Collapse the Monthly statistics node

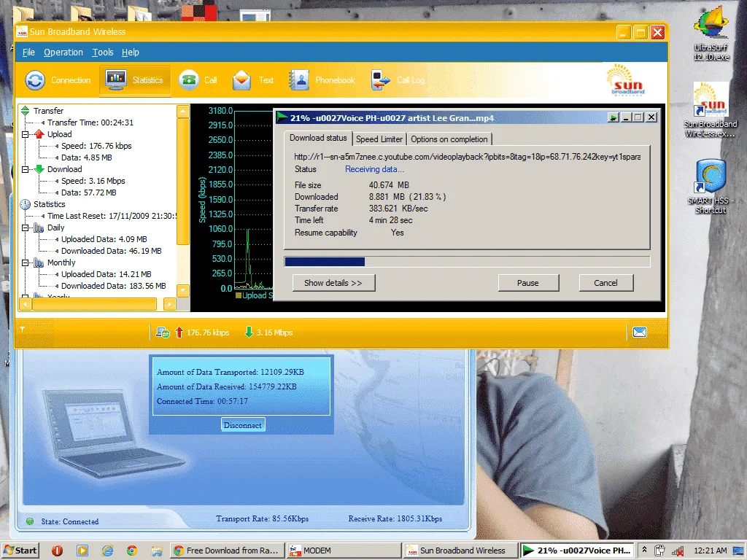(x=26, y=262)
